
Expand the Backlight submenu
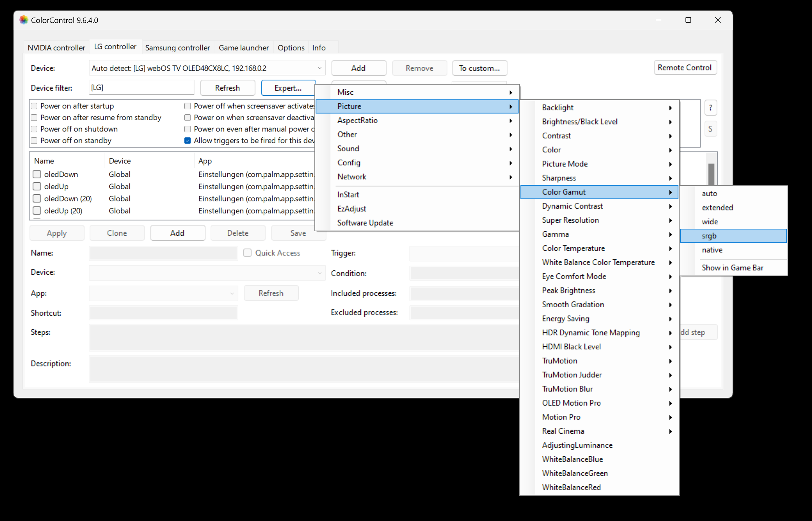(599, 108)
